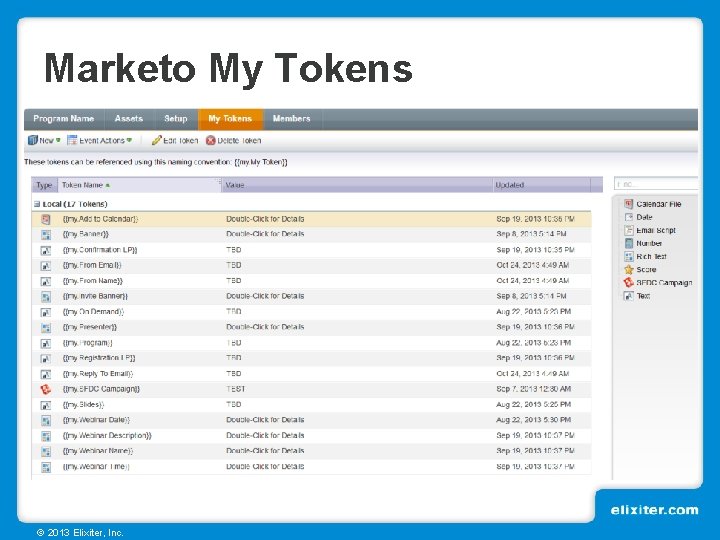This screenshot has height=540, width=720.
Task: Go to the Members tab
Action: (292, 119)
